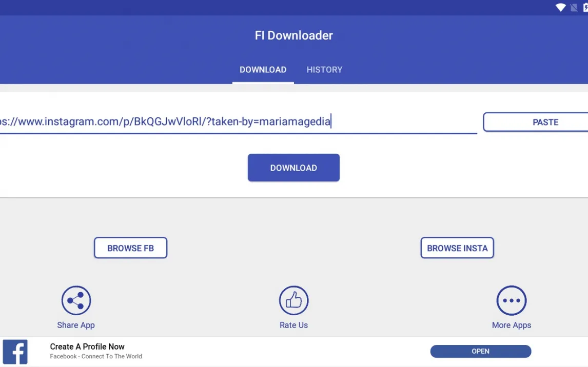Screen dimensions: 588x367
Task: Switch to the HISTORY tab
Action: [324, 70]
